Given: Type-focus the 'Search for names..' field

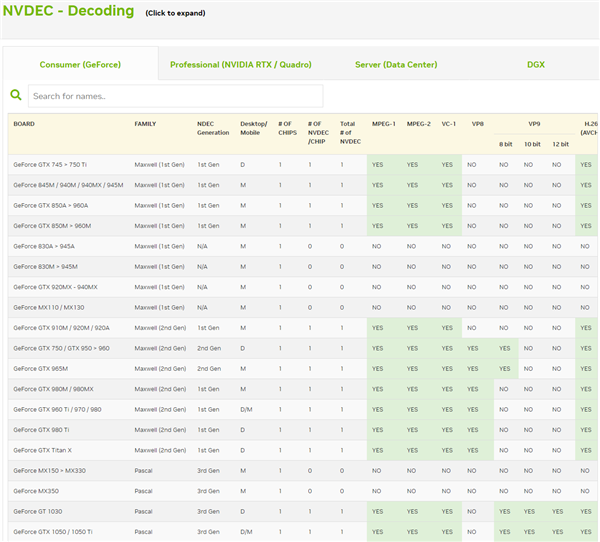Looking at the screenshot, I should tap(175, 96).
